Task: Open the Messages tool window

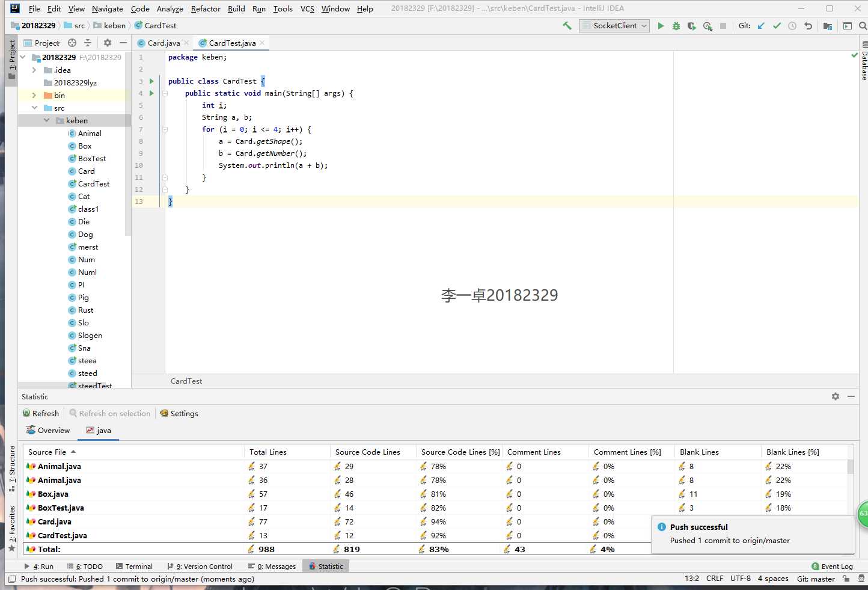Action: (272, 567)
